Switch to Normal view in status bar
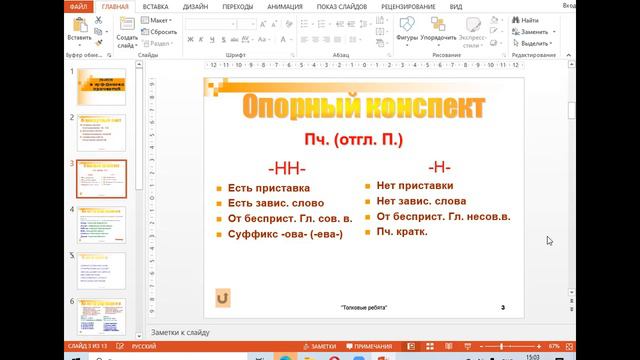Viewport: 640px width, 360px height. coord(411,346)
